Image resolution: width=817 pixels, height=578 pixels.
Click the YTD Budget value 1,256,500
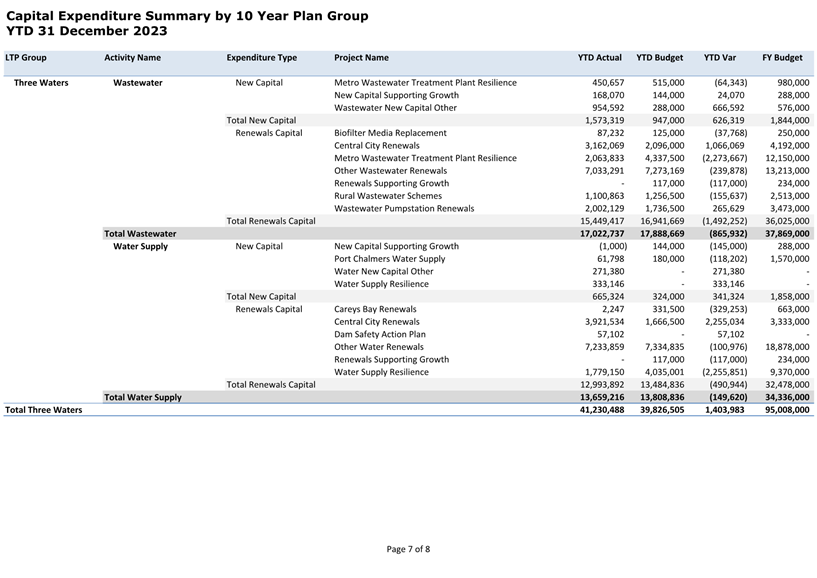664,196
